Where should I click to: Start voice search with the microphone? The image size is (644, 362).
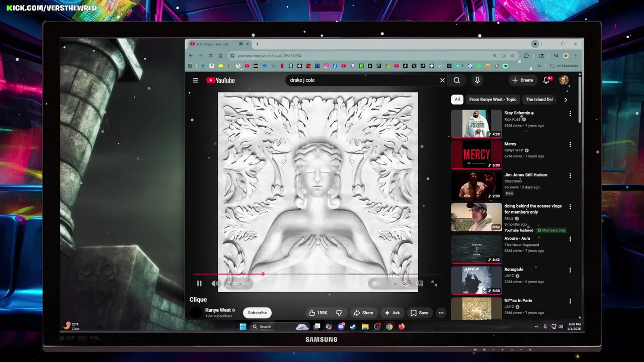[x=477, y=80]
